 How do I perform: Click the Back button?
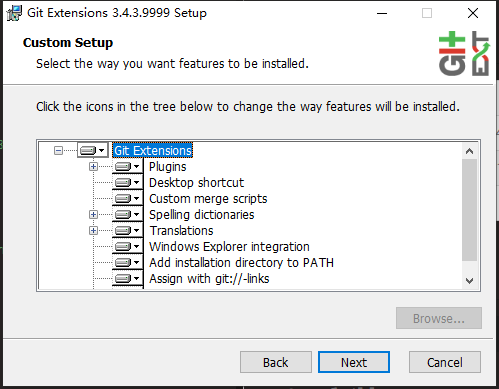click(x=276, y=362)
